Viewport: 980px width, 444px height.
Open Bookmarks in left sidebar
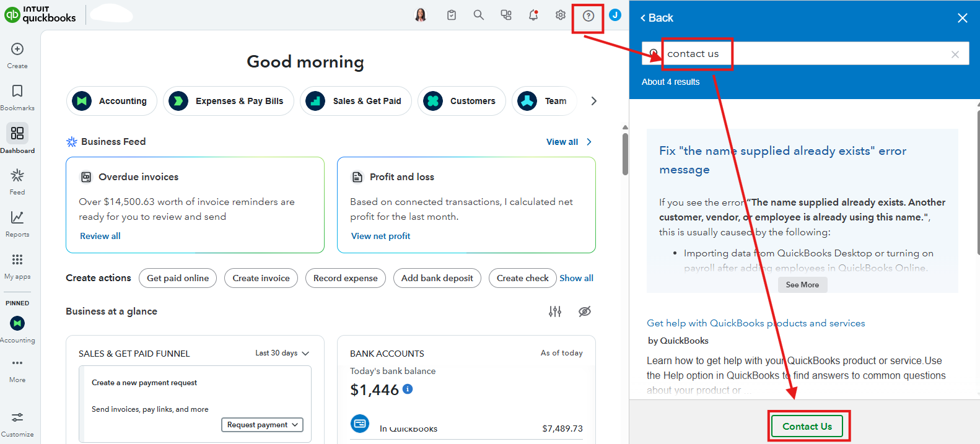coord(17,97)
